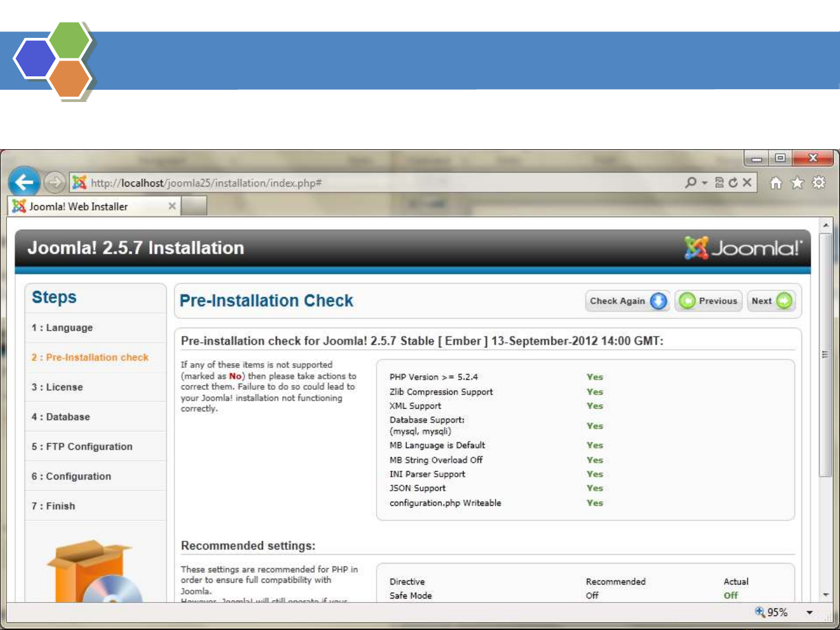Click the 'INI Parser Support' text
The height and width of the screenshot is (630, 840).
click(x=427, y=474)
